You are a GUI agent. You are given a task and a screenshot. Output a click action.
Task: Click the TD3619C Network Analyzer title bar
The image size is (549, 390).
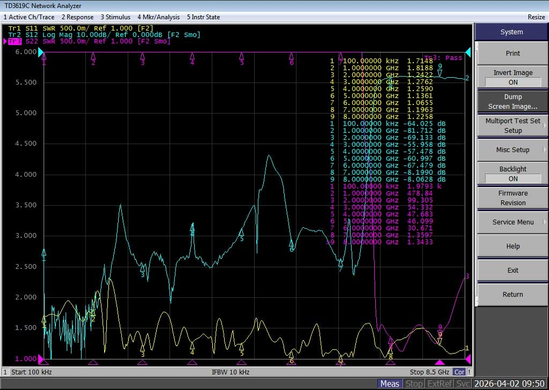[43, 6]
